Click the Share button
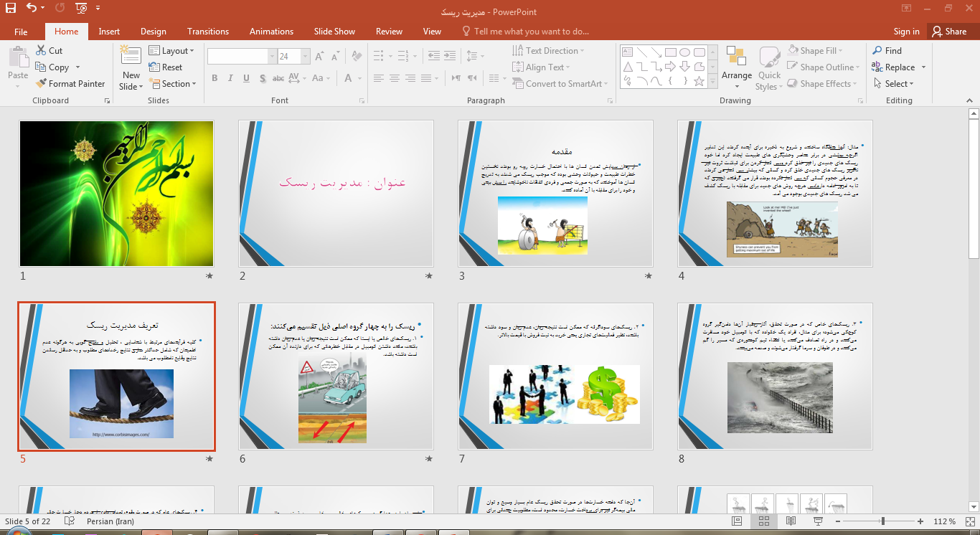The image size is (980, 535). [948, 32]
